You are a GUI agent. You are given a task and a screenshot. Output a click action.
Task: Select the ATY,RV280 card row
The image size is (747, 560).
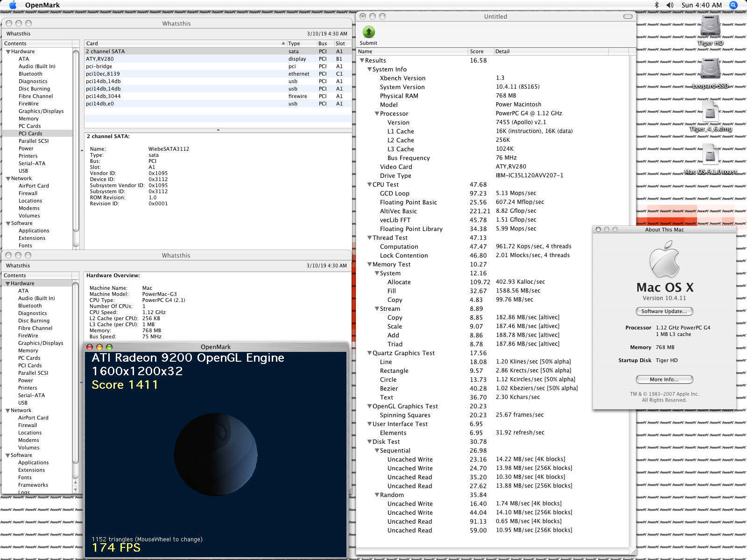(x=218, y=59)
